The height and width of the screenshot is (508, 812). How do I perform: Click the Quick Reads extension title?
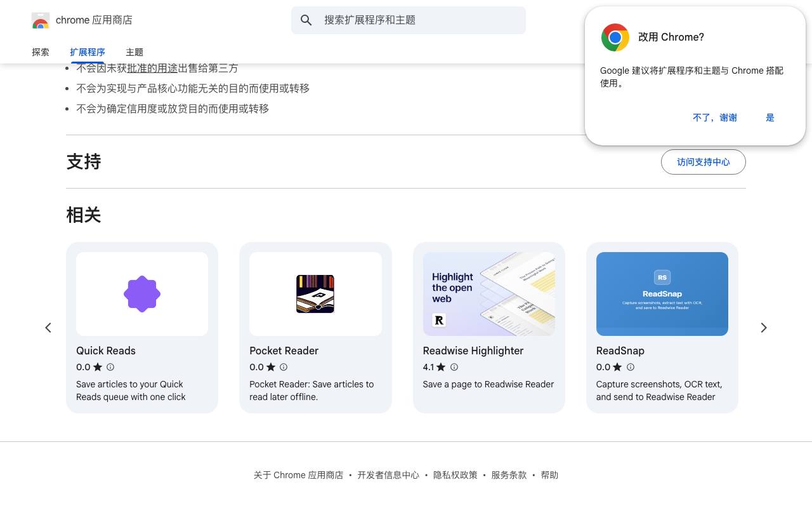point(106,351)
